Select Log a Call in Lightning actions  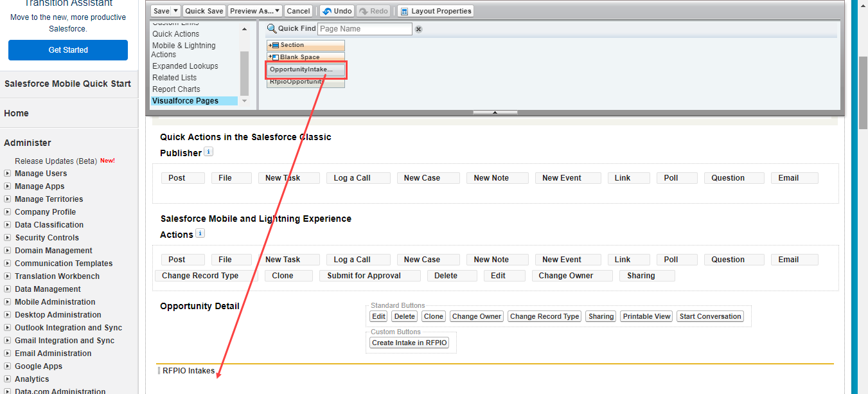(358, 260)
